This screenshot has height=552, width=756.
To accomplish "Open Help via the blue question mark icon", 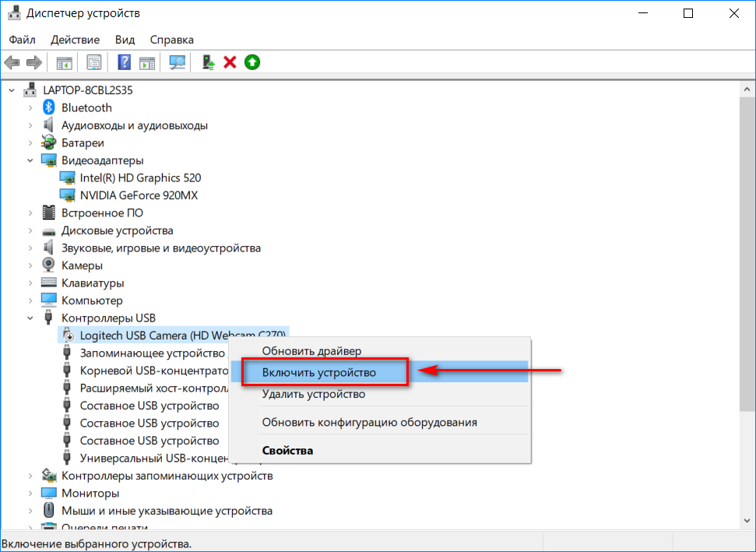I will pyautogui.click(x=124, y=62).
